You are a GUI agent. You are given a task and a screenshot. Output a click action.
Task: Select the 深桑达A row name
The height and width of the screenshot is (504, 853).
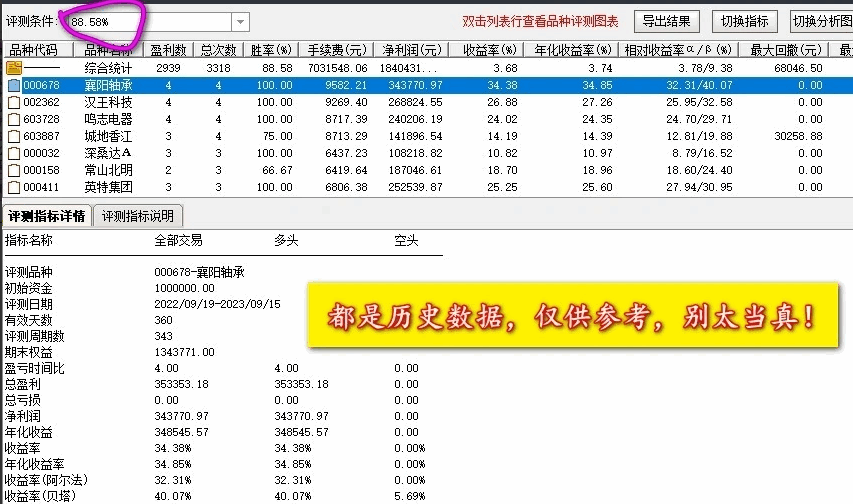coord(108,153)
